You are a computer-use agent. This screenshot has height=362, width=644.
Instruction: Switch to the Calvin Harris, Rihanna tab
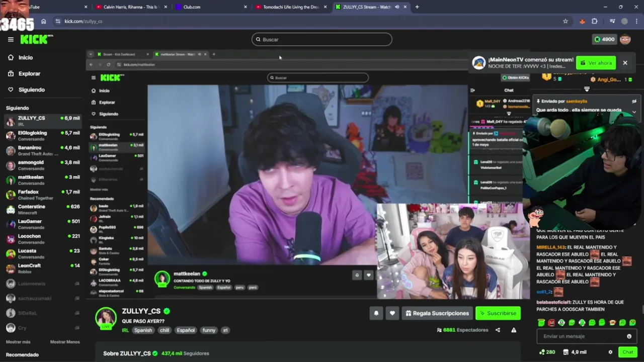[x=131, y=7]
